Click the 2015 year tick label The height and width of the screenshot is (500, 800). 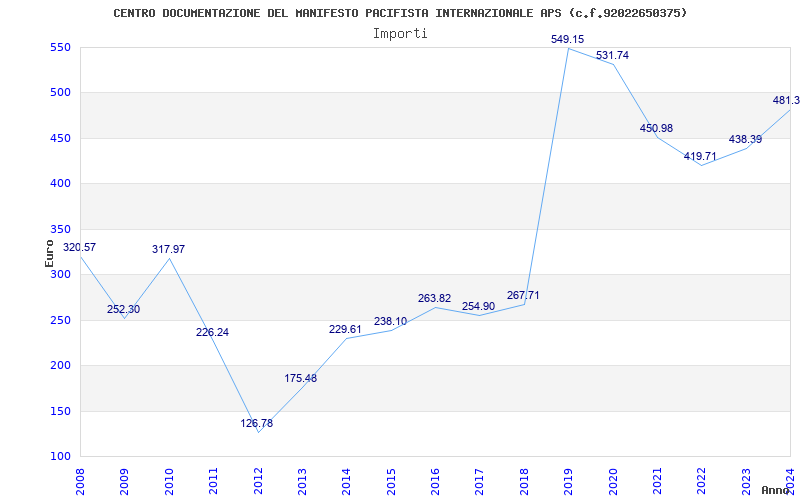pyautogui.click(x=391, y=481)
